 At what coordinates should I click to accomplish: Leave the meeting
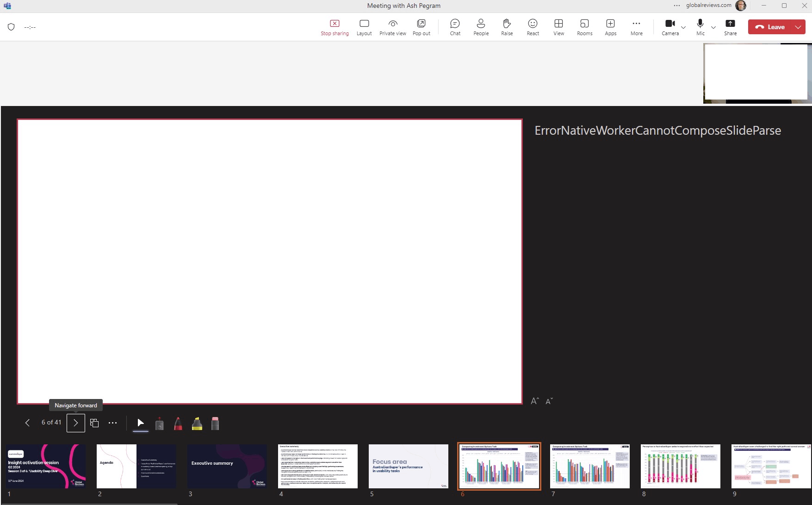[770, 27]
